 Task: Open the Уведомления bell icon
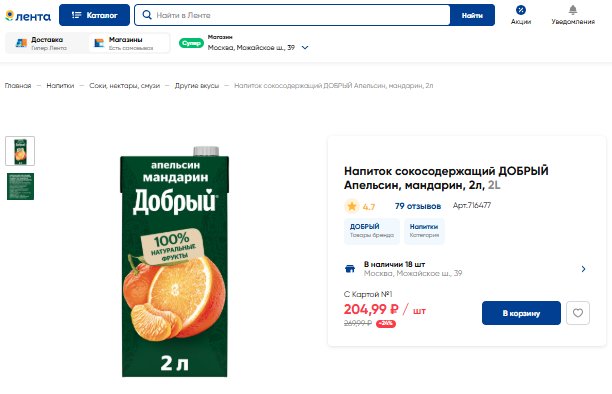(573, 10)
